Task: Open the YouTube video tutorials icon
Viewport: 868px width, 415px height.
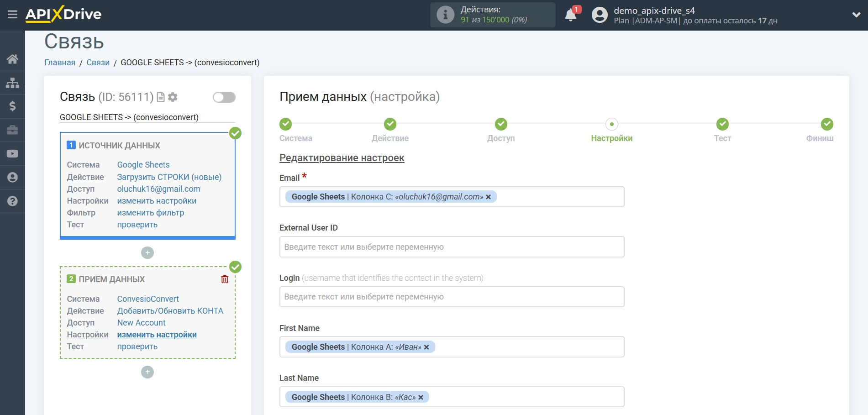Action: point(12,154)
